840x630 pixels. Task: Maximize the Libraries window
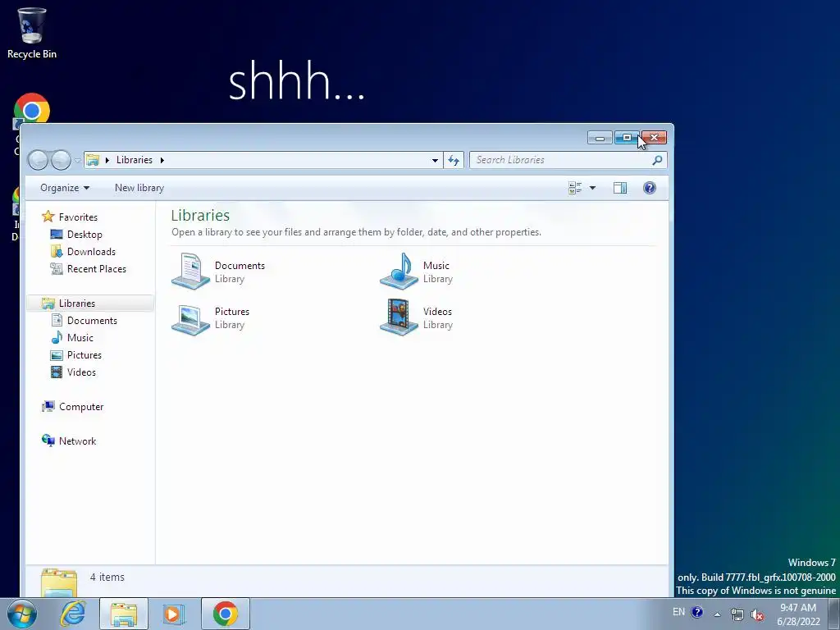coord(627,138)
